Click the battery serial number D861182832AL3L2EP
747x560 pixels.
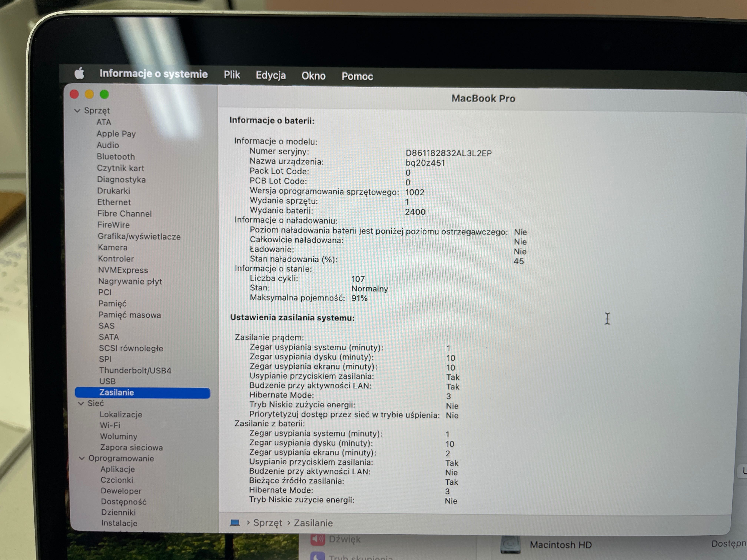click(x=449, y=153)
